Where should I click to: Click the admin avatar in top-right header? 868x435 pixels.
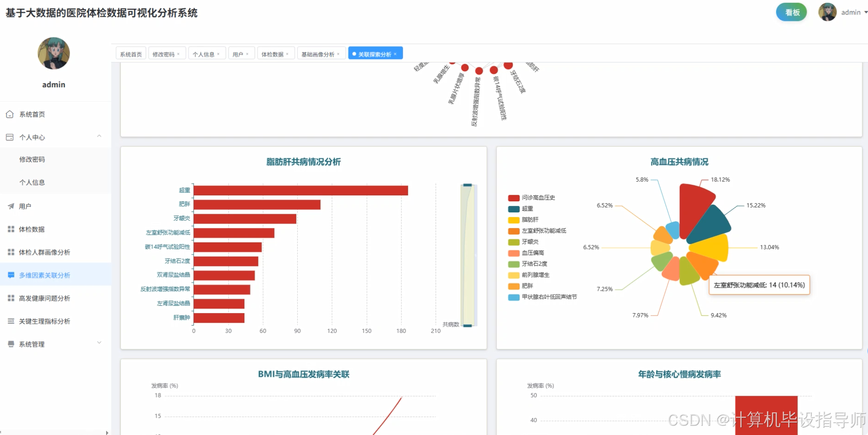pos(827,12)
